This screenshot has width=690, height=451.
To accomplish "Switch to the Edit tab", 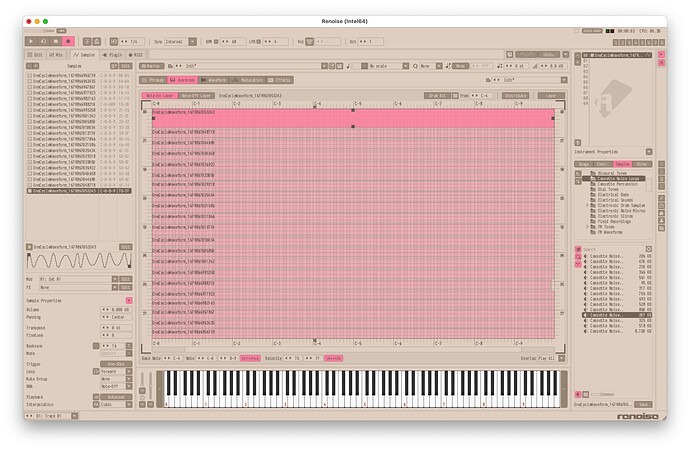I will (x=35, y=55).
